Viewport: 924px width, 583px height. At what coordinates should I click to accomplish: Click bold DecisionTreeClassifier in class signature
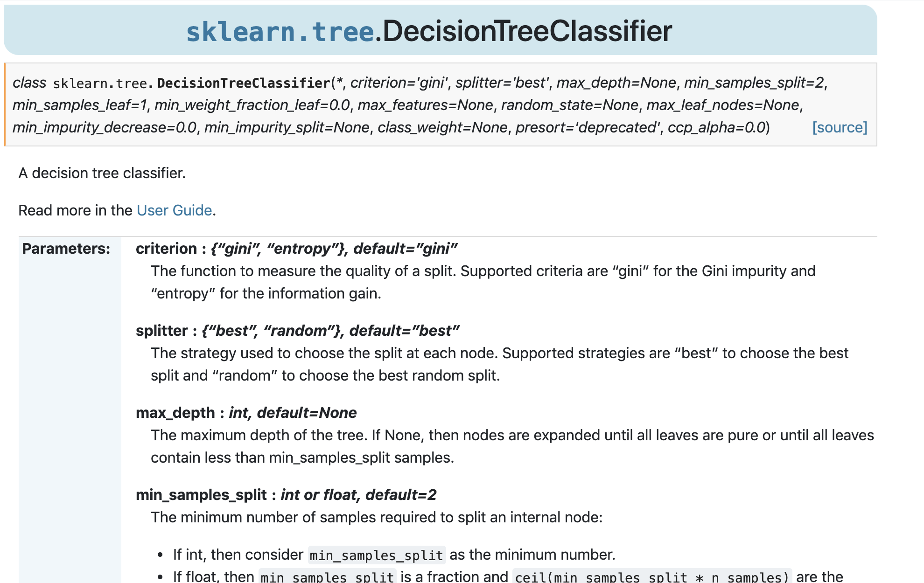[244, 83]
